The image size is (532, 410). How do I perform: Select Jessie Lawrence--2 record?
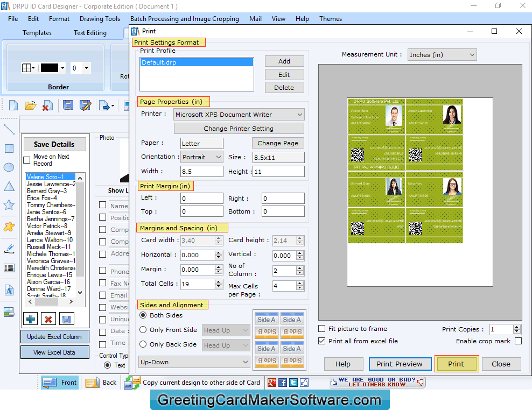pyautogui.click(x=51, y=184)
